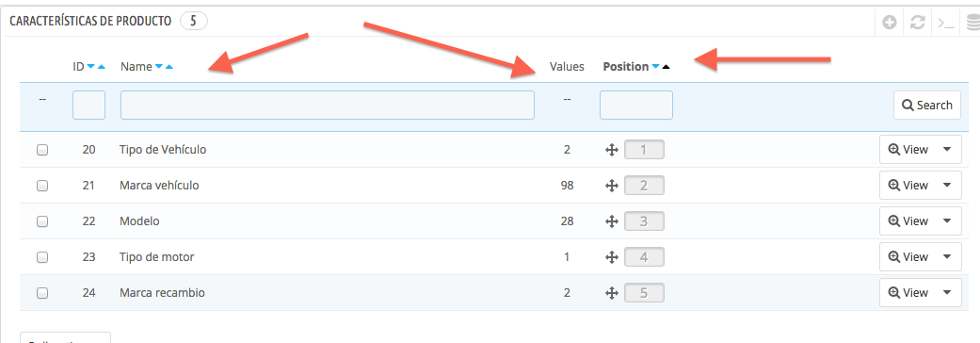Open the actions dropdown for Tipo de motor
Image resolution: width=980 pixels, height=343 pixels.
[947, 256]
